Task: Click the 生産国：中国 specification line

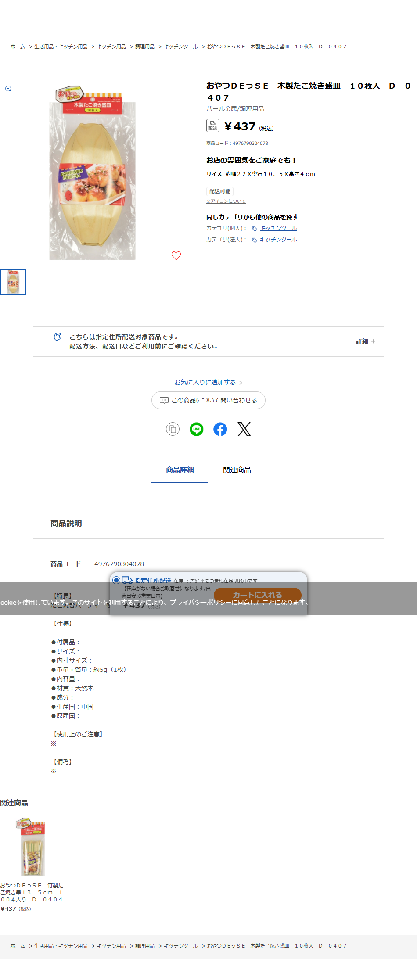Action: pos(72,707)
